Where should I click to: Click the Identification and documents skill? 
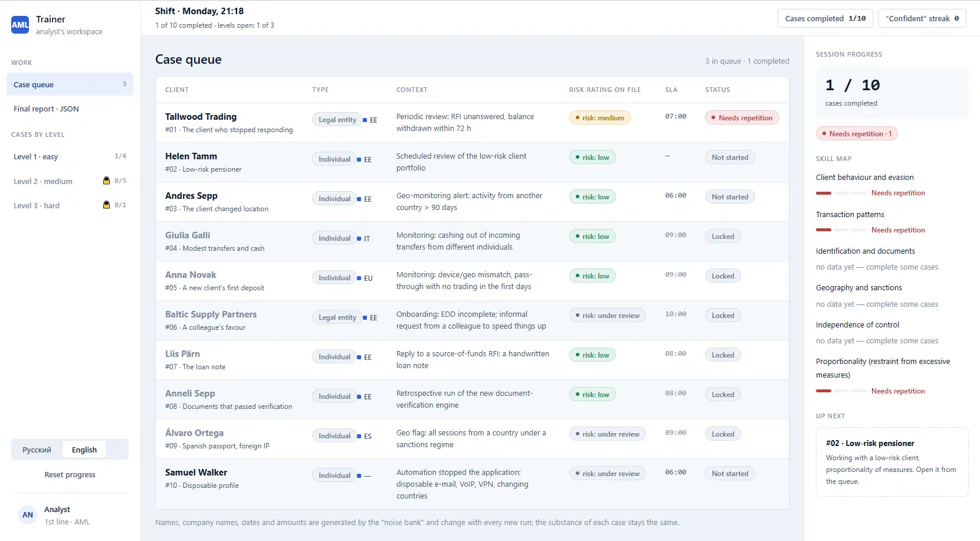click(x=865, y=251)
